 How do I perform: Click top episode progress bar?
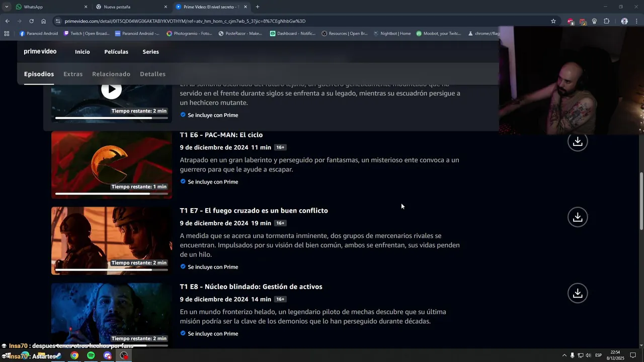pos(111,118)
